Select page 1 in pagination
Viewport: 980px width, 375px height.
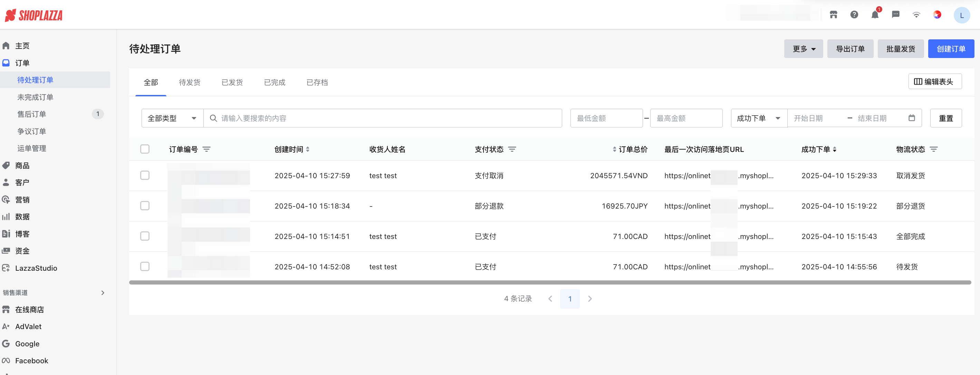point(569,299)
